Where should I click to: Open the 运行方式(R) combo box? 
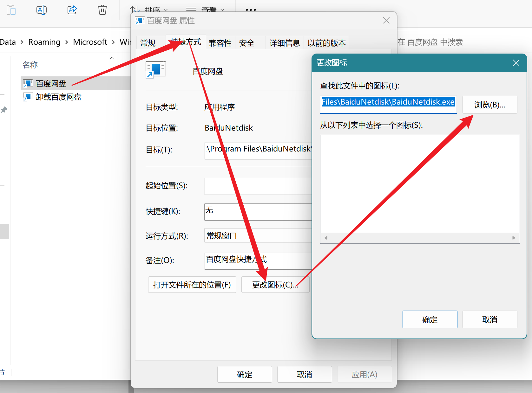point(258,235)
